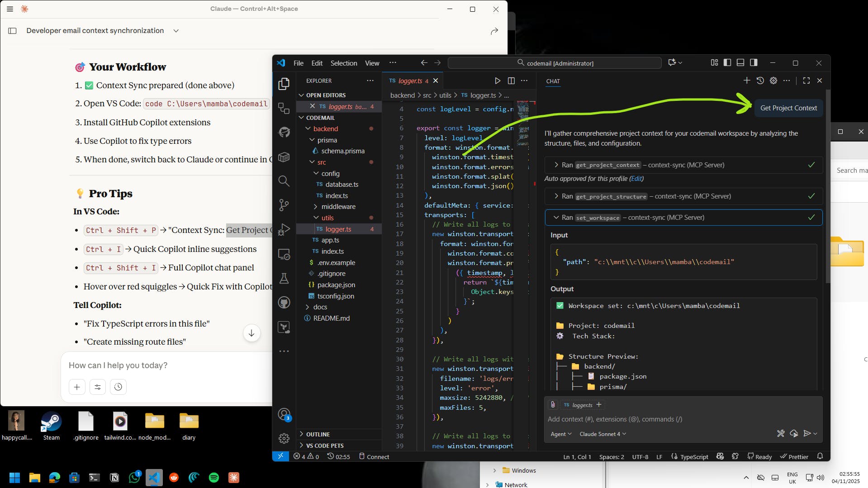868x488 pixels.
Task: Open package.json in the Explorer tree
Action: [x=336, y=285]
